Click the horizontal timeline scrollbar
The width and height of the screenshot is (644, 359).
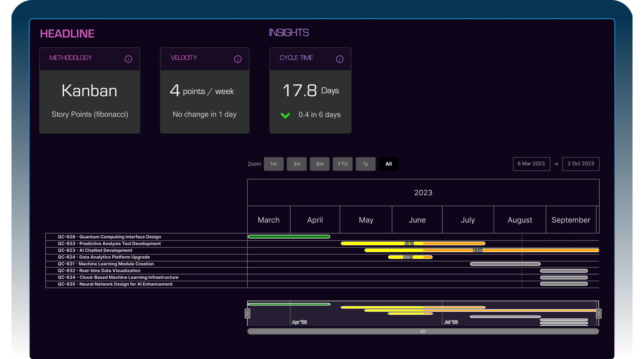point(423,331)
